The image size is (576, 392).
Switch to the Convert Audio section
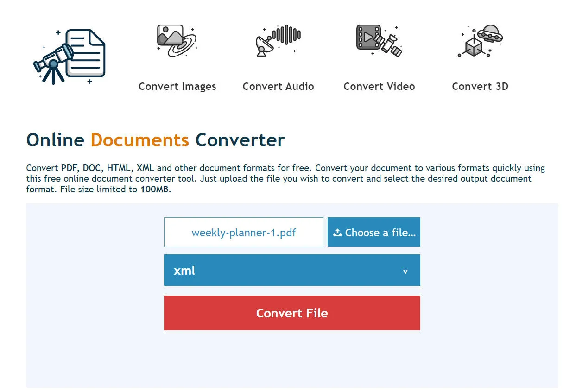coord(278,86)
